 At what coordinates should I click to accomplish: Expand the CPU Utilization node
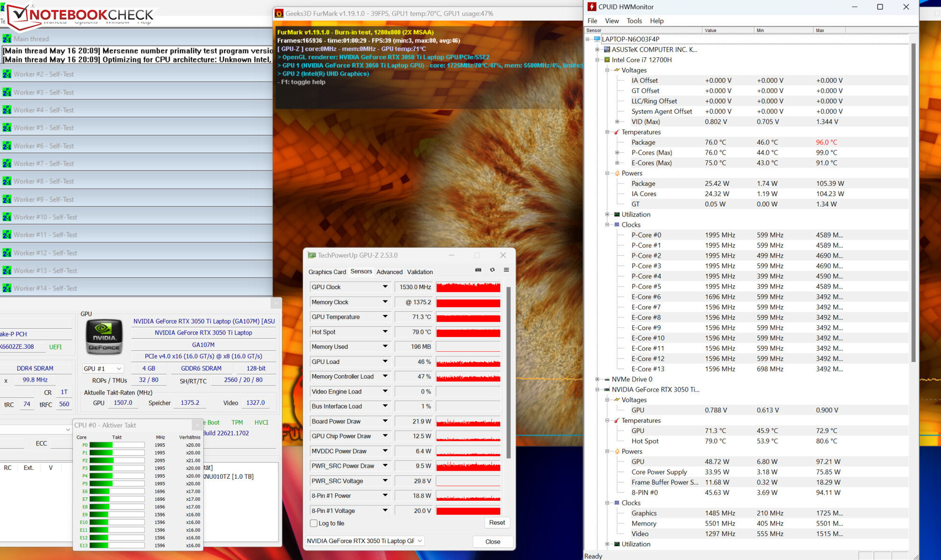[x=607, y=214]
